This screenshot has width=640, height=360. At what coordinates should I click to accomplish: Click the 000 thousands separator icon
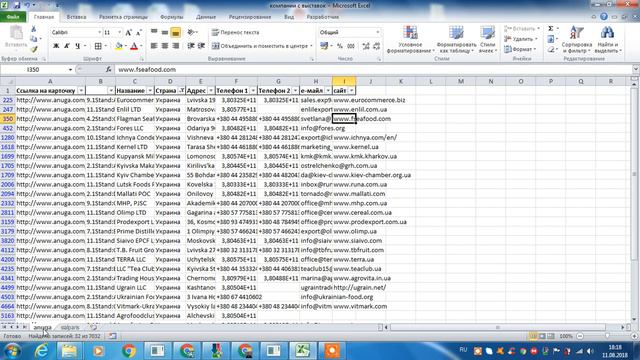pyautogui.click(x=351, y=46)
